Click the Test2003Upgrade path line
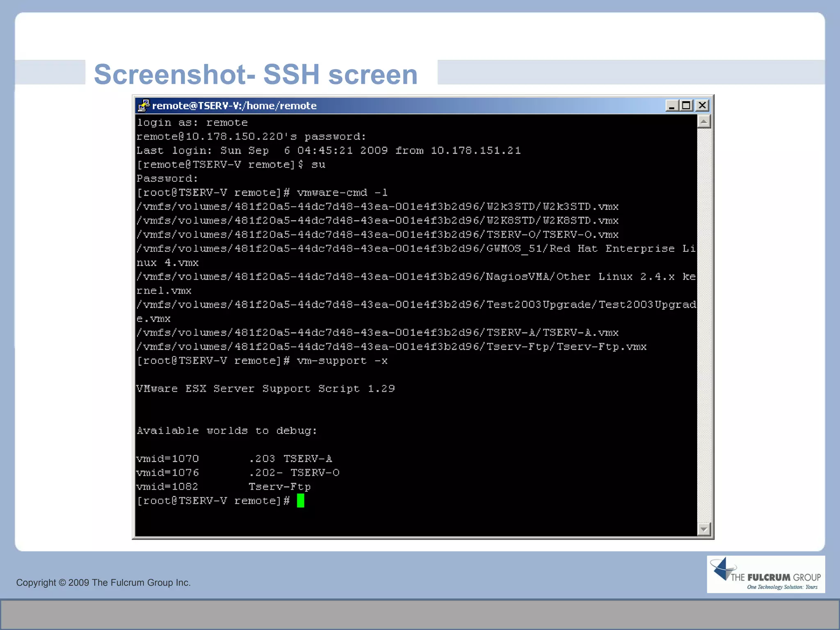This screenshot has width=840, height=630. 416,311
